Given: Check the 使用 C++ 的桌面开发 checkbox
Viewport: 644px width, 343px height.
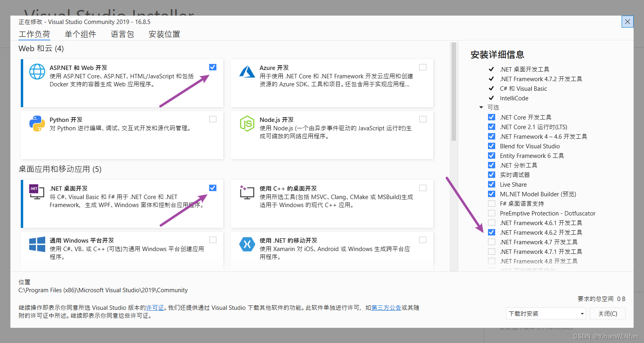Looking at the screenshot, I should click(x=423, y=188).
